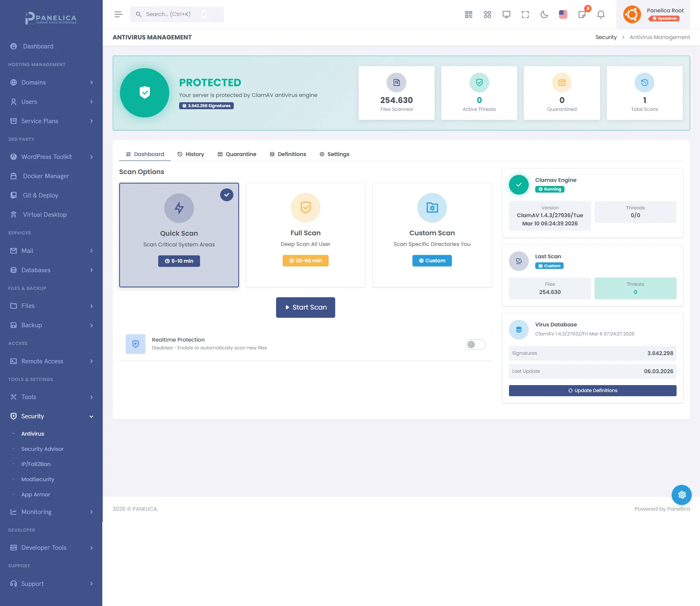
Task: Switch to dark mode moon icon
Action: pyautogui.click(x=544, y=15)
